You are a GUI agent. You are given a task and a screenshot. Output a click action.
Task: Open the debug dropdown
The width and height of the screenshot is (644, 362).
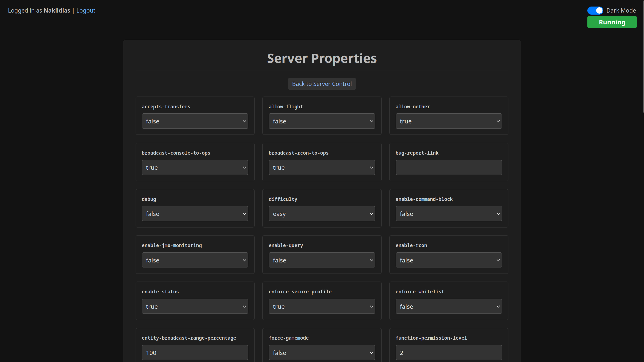(x=195, y=214)
